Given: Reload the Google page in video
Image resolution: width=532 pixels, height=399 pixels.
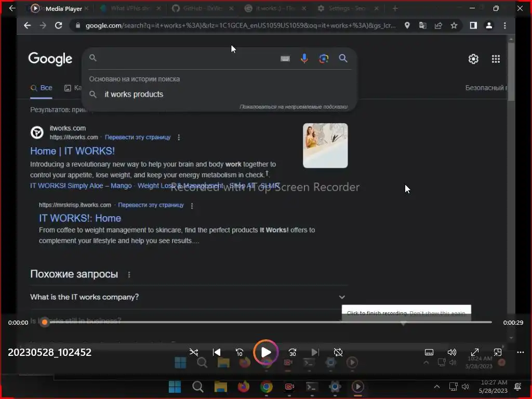Looking at the screenshot, I should pyautogui.click(x=58, y=25).
